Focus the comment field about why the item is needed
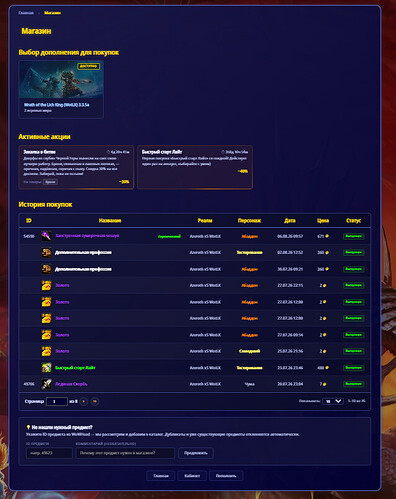 coord(125,453)
